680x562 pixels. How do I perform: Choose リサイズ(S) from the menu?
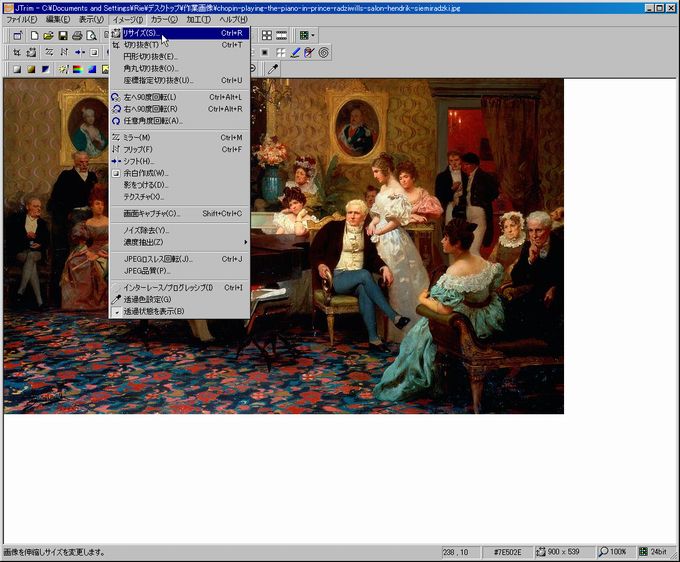tap(180, 33)
